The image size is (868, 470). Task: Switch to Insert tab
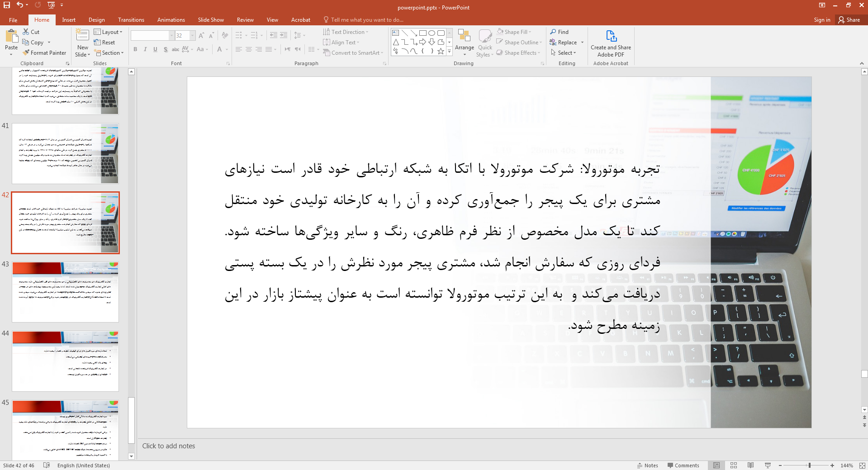pos(69,20)
